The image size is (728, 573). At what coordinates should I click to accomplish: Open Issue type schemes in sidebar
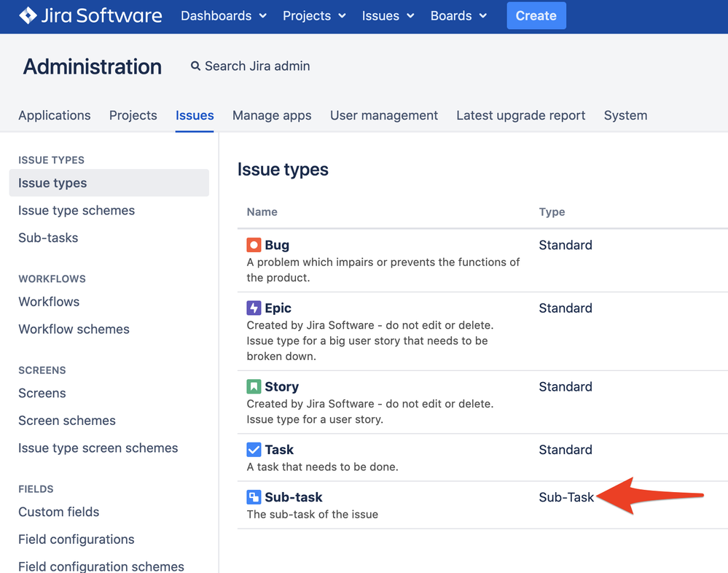pos(77,211)
